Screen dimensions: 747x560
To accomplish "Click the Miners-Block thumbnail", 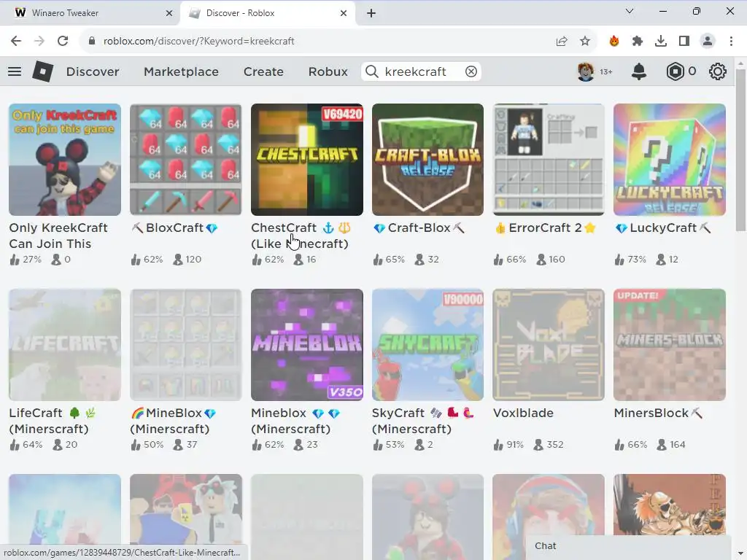I will [x=670, y=345].
